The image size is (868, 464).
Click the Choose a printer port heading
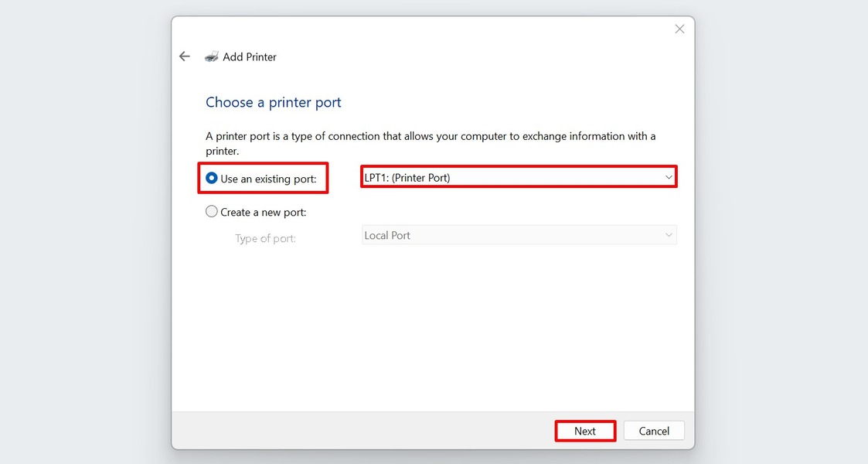[x=274, y=101]
